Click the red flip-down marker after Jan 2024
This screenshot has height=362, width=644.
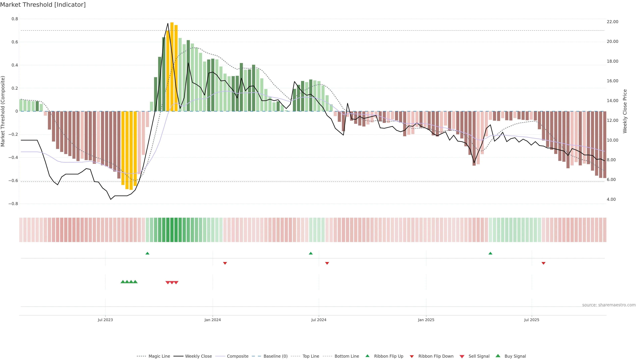[225, 263]
